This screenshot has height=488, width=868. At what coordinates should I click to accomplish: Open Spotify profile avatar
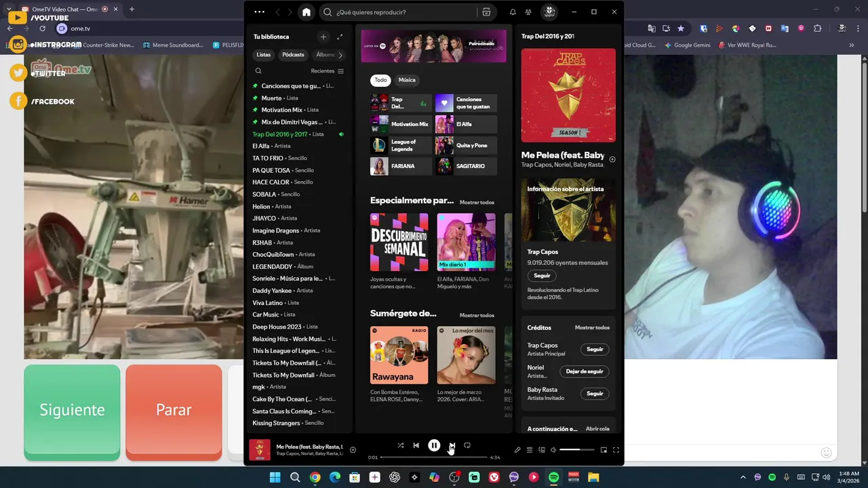[549, 12]
